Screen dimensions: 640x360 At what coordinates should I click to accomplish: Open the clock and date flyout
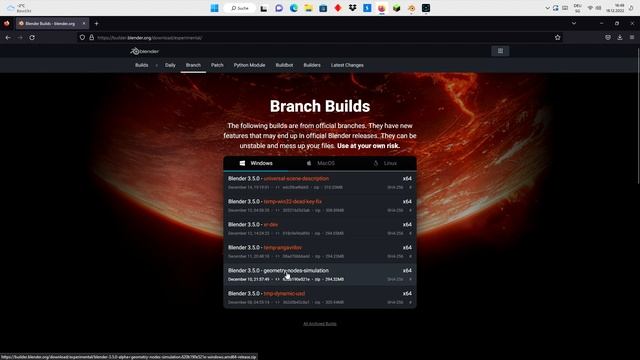(615, 8)
